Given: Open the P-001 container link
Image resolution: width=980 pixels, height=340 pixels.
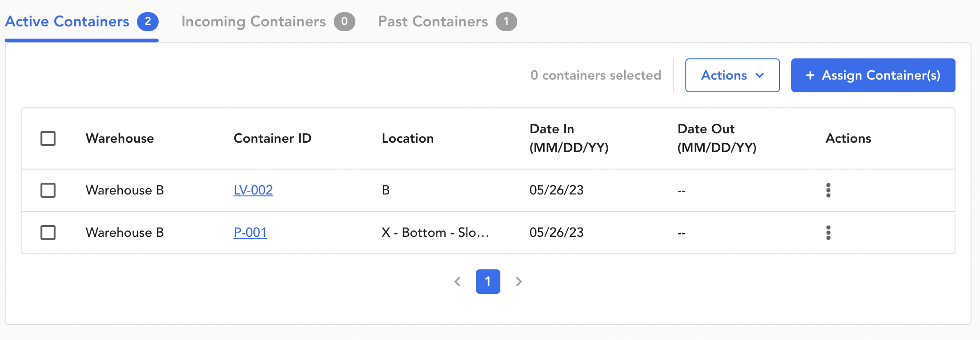Looking at the screenshot, I should click(250, 233).
